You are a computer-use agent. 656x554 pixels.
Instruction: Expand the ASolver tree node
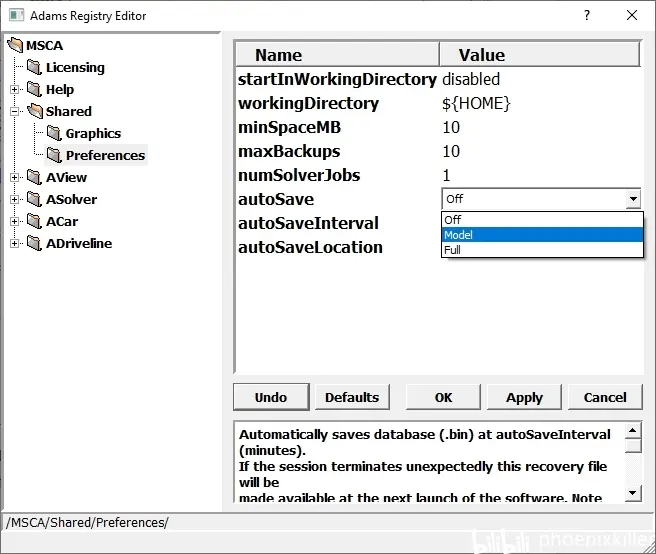15,200
